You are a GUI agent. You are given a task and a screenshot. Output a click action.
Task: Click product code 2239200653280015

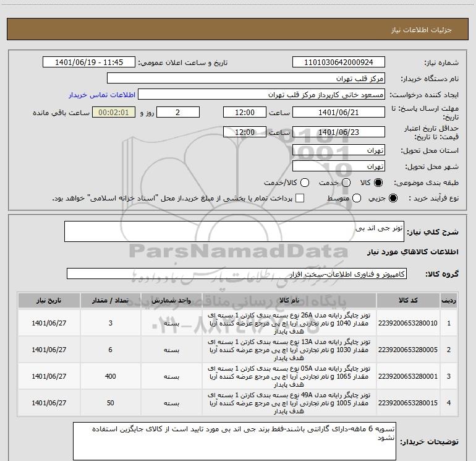click(x=408, y=403)
